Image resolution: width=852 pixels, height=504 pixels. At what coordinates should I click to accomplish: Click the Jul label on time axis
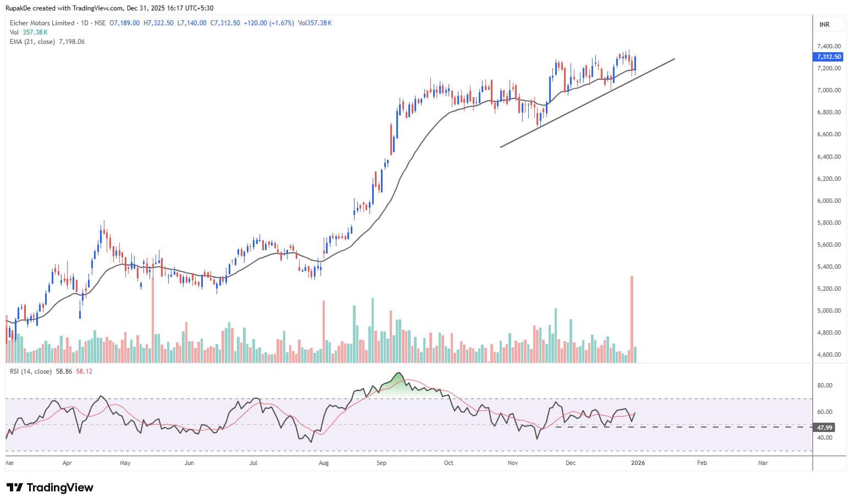click(253, 463)
